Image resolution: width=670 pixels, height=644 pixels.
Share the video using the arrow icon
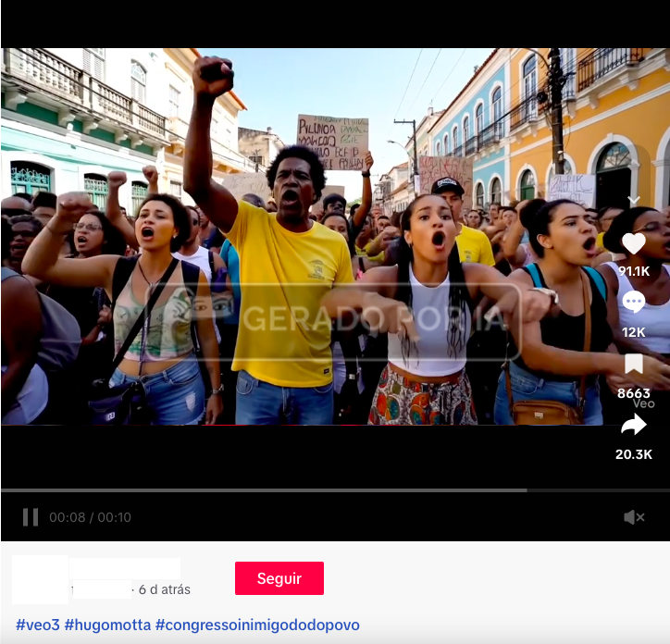tap(633, 425)
